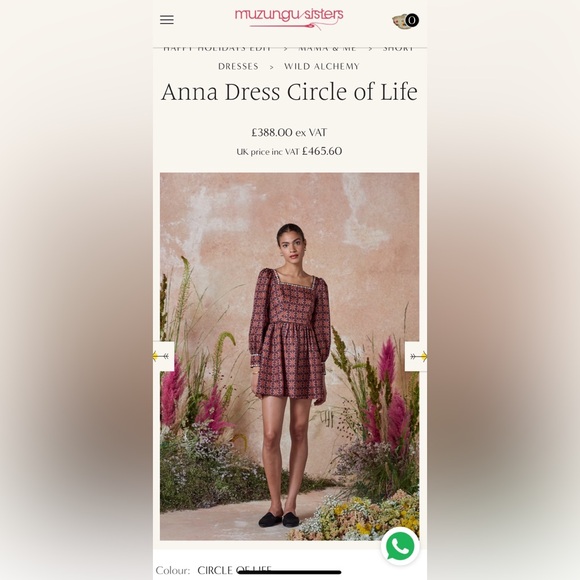Screen dimensions: 580x580
Task: Show the next product image arrow
Action: [416, 356]
